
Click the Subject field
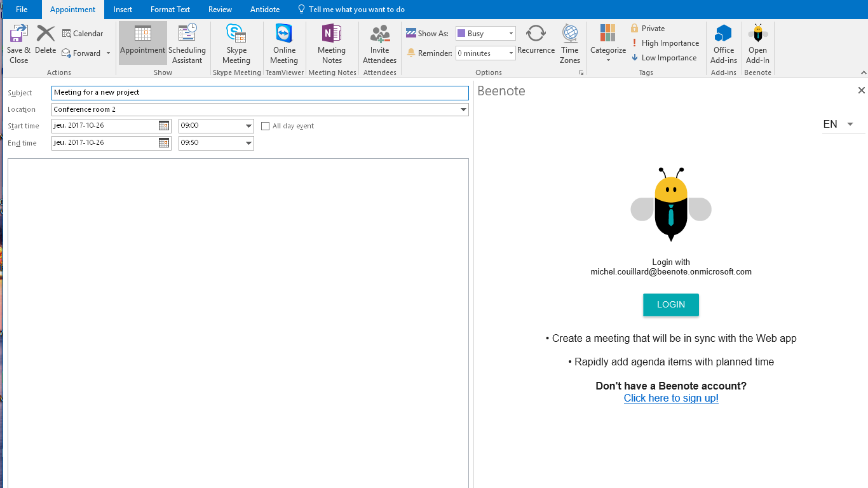click(260, 93)
